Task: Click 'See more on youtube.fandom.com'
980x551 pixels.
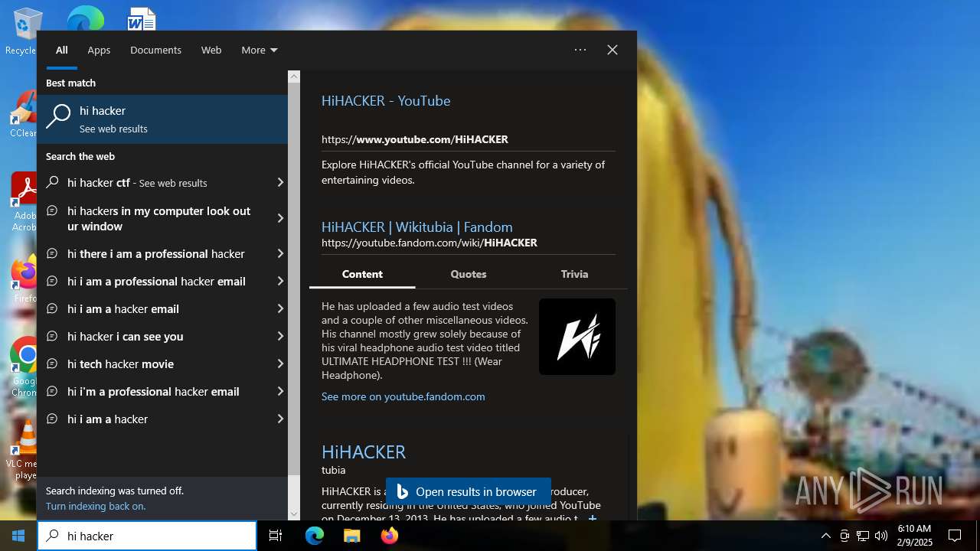Action: point(403,396)
